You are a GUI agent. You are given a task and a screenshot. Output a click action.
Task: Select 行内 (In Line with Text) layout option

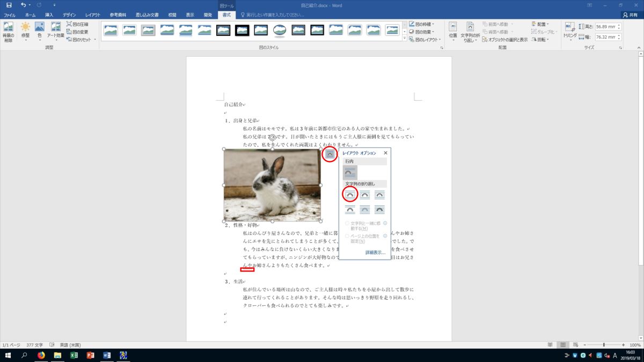350,172
